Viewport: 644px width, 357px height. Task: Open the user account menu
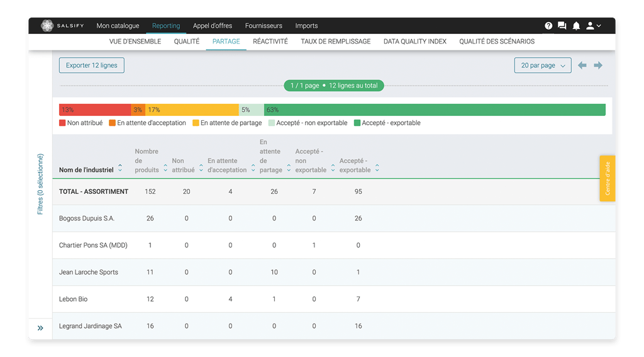point(593,25)
